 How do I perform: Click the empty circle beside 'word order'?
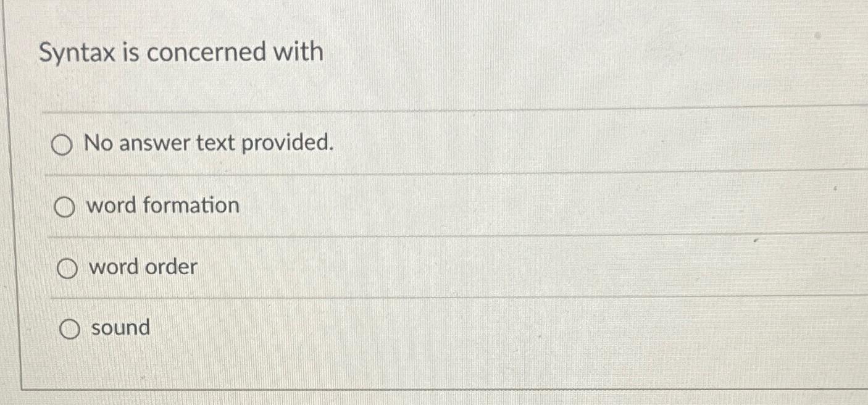[68, 268]
